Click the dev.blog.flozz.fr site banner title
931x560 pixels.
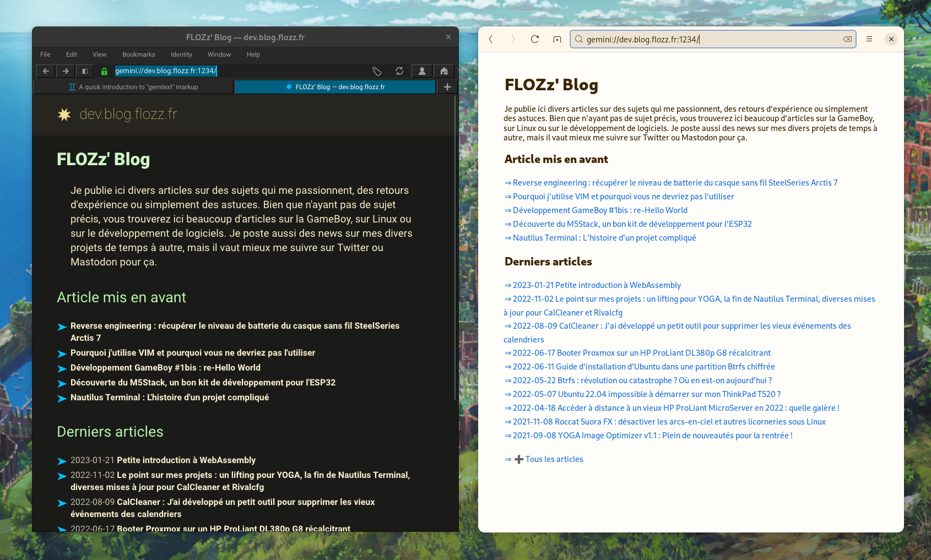click(128, 114)
